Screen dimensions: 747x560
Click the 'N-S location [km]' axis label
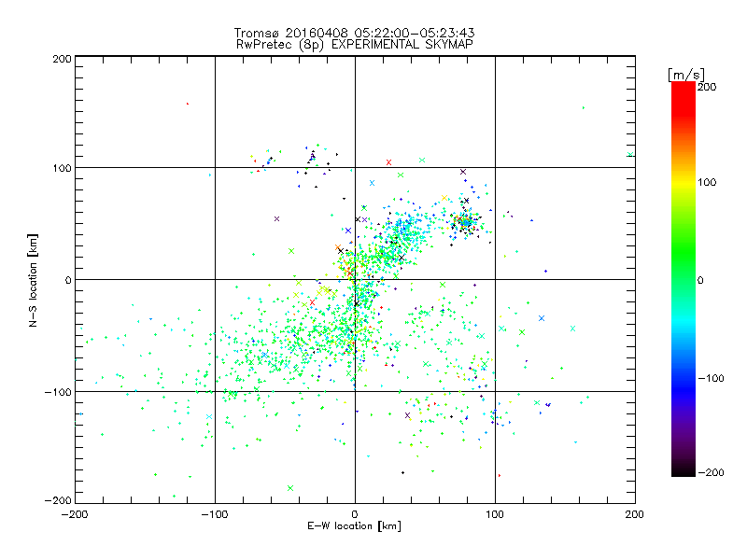coord(33,281)
